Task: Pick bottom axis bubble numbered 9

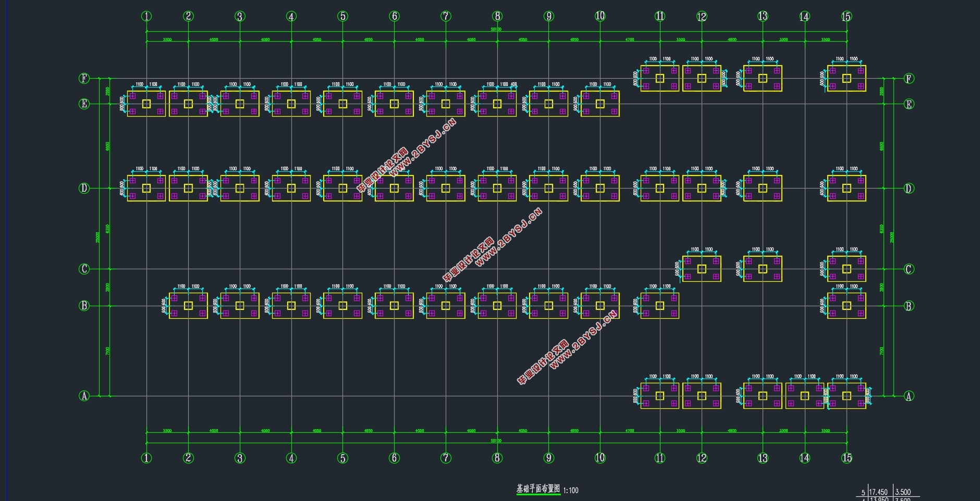Action: click(549, 458)
